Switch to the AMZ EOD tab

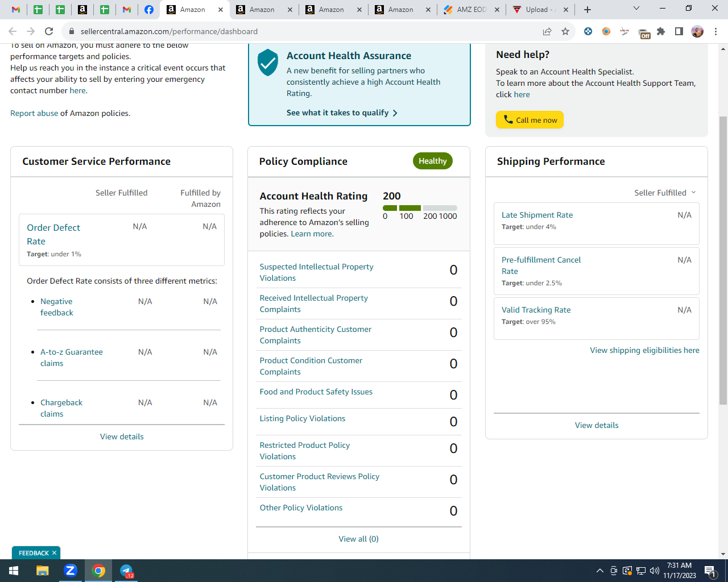471,10
